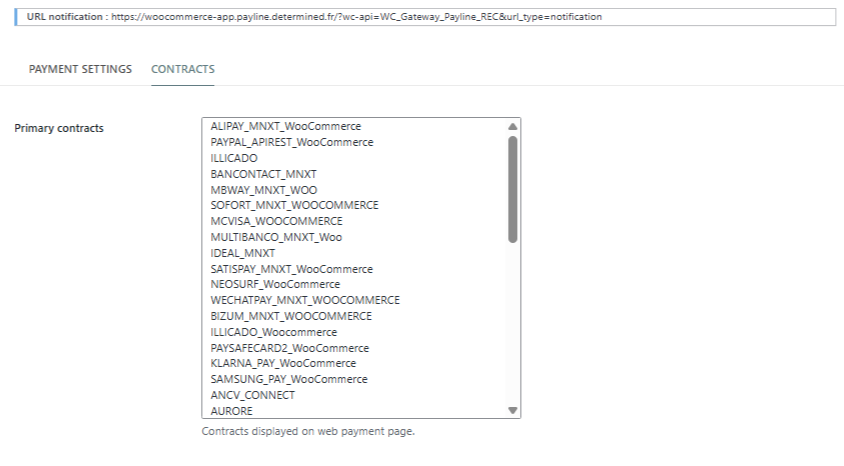
Task: Select PAYPAL_APIREST_WooCommerce contract
Action: [x=291, y=143]
